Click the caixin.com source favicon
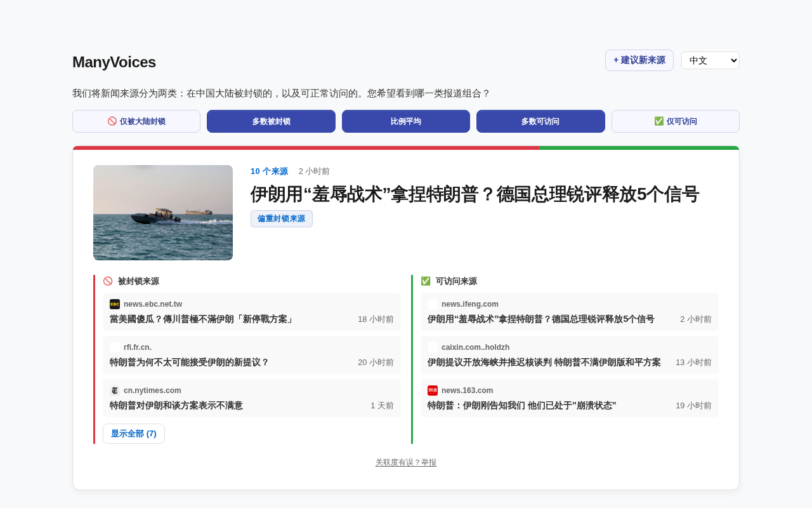 tap(433, 347)
